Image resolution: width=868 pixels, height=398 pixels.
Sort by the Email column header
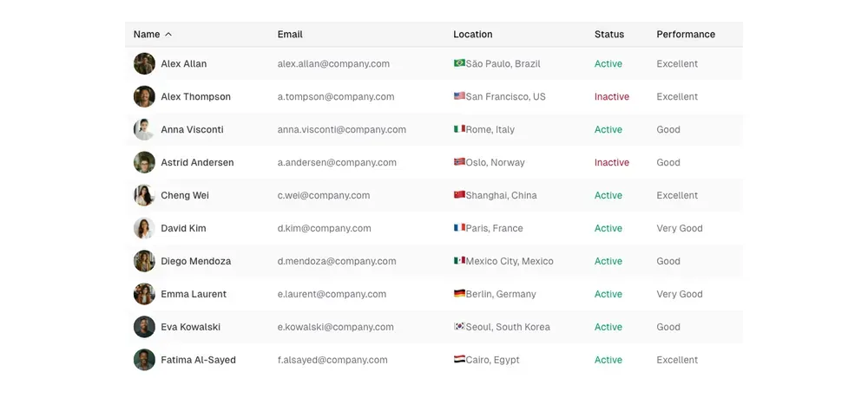pos(290,35)
